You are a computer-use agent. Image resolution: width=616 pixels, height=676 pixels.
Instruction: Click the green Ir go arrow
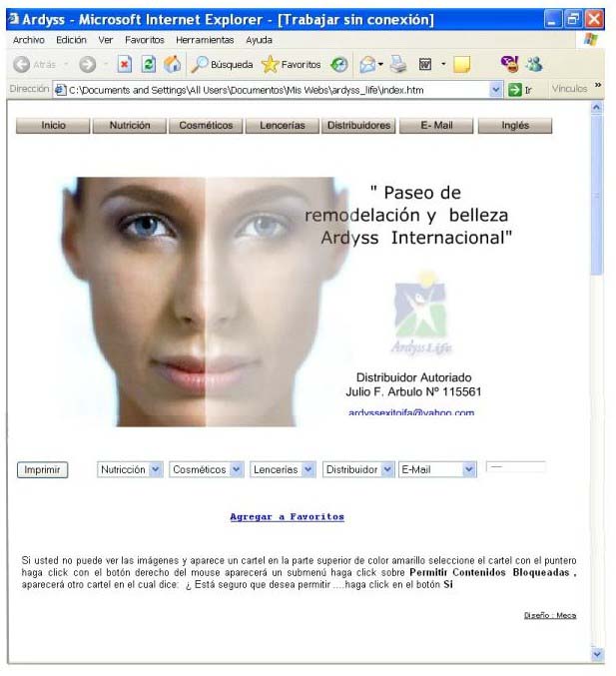pos(515,90)
